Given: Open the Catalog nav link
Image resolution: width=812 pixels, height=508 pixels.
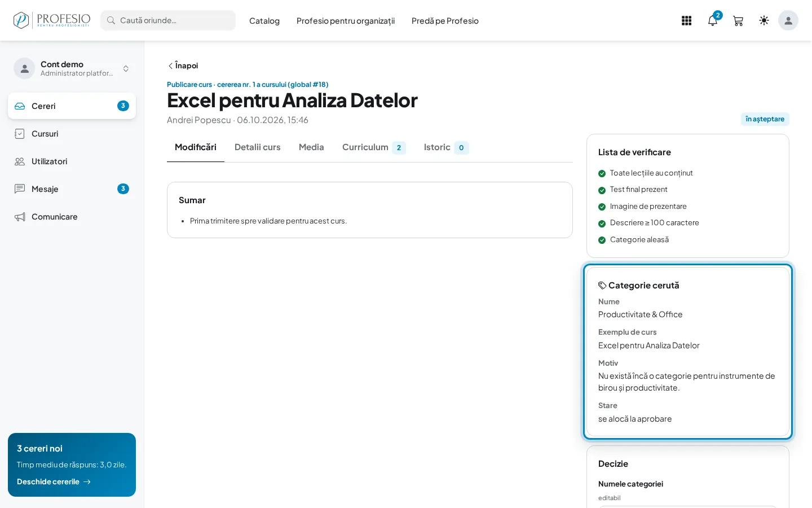Looking at the screenshot, I should tap(264, 21).
